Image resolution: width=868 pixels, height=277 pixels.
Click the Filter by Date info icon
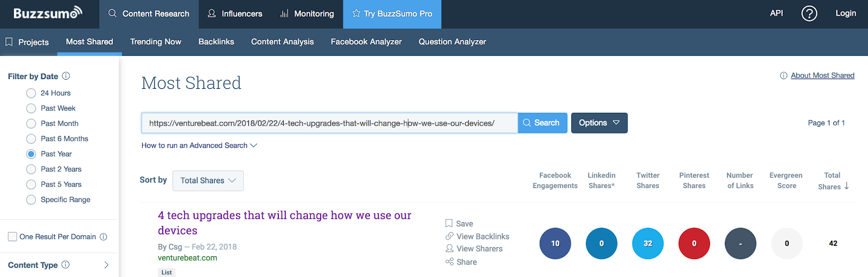66,76
